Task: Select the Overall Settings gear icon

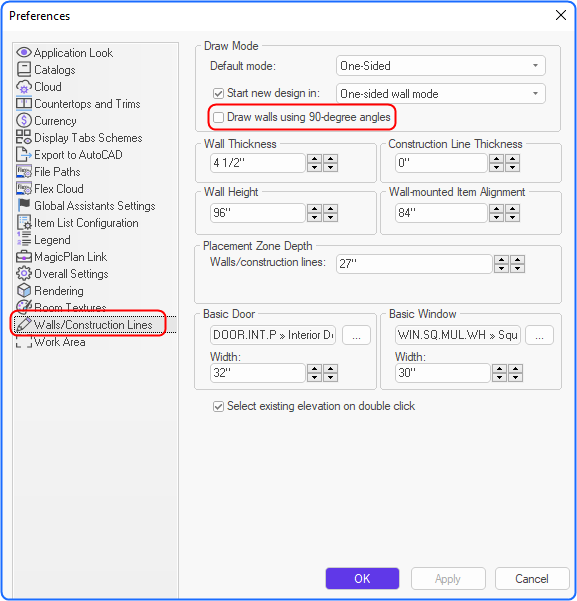Action: pos(24,273)
